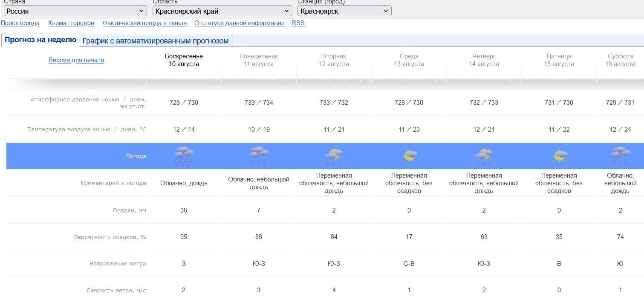Follow the Климат городов link
Image resolution: width=644 pixels, height=305 pixels.
[x=71, y=23]
